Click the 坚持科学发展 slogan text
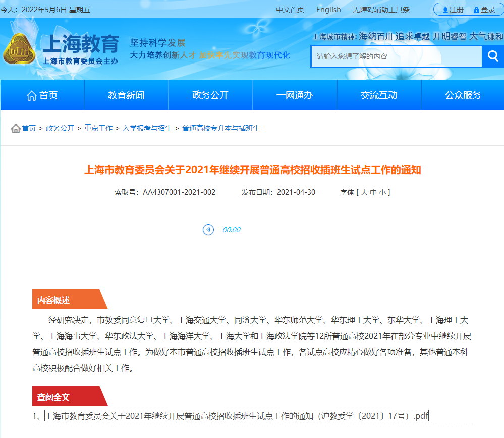 tap(157, 43)
